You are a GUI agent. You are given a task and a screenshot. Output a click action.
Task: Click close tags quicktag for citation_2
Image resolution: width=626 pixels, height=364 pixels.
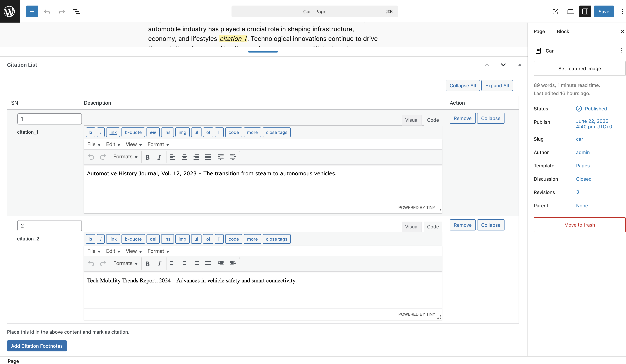click(277, 239)
